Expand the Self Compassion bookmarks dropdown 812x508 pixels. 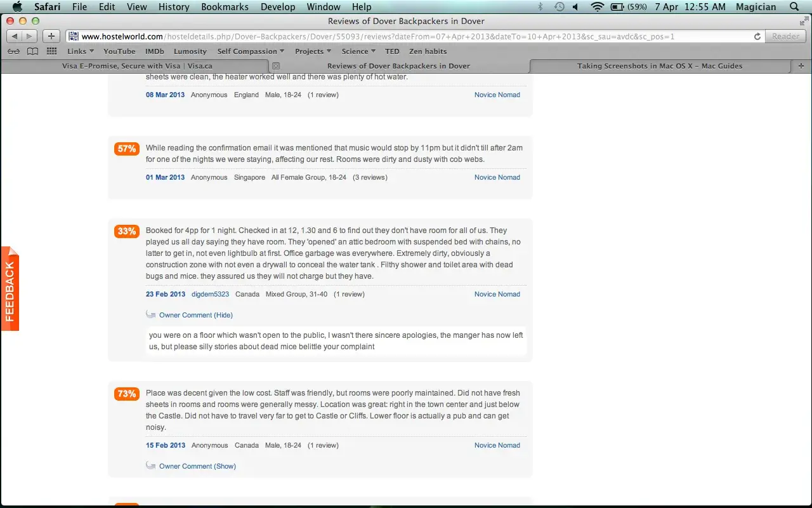click(251, 51)
